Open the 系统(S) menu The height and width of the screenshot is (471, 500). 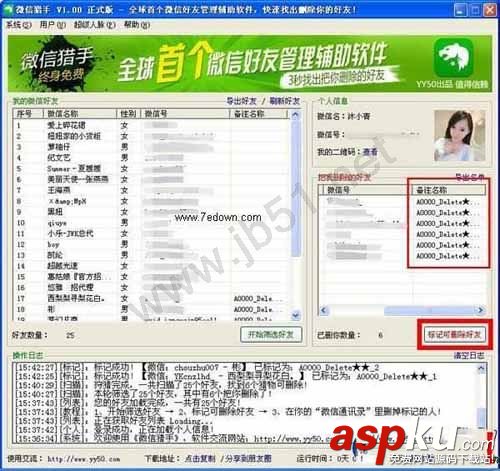(x=19, y=25)
